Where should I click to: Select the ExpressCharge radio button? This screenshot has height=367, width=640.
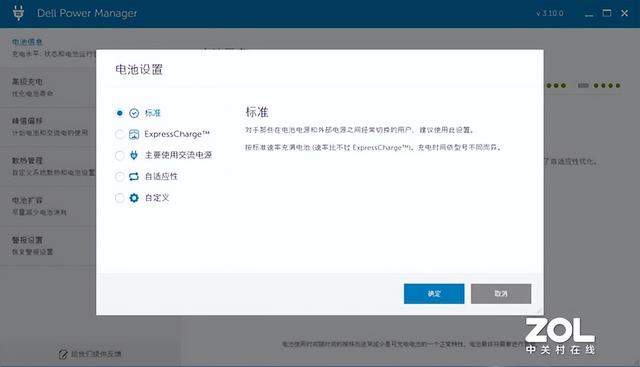click(x=119, y=134)
